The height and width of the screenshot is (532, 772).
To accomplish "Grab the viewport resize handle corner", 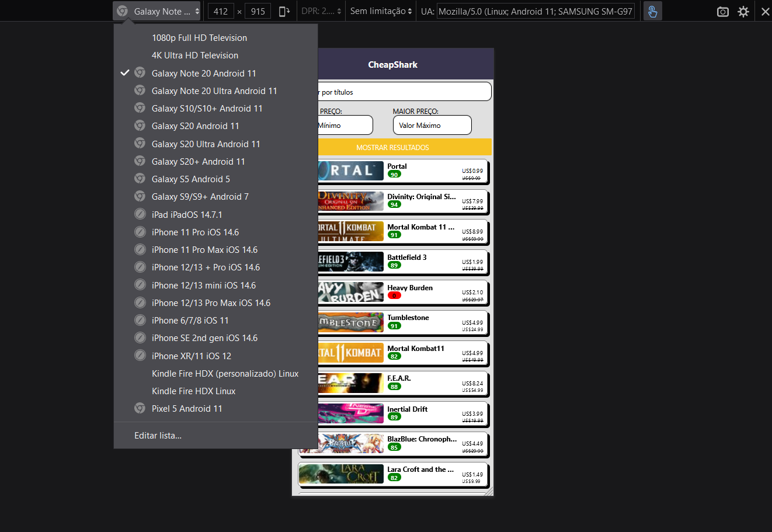I will tap(489, 491).
